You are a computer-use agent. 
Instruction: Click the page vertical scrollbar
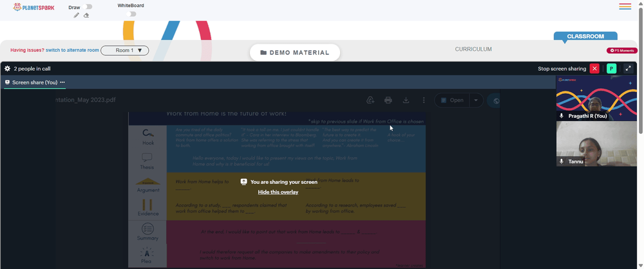click(641, 70)
